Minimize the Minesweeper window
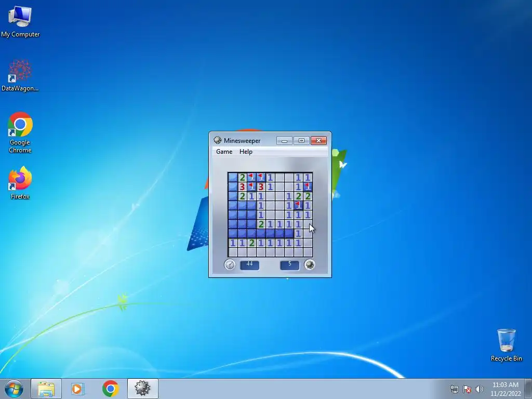This screenshot has width=532, height=399. coord(284,140)
